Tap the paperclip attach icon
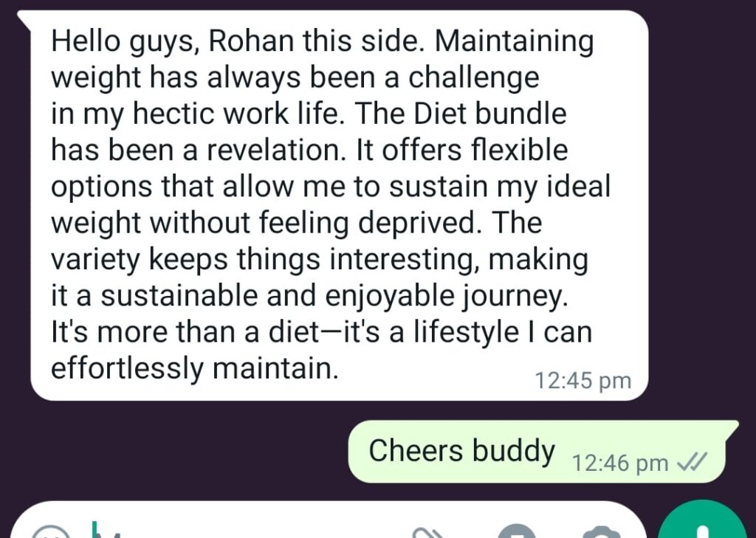The height and width of the screenshot is (538, 756). click(428, 533)
